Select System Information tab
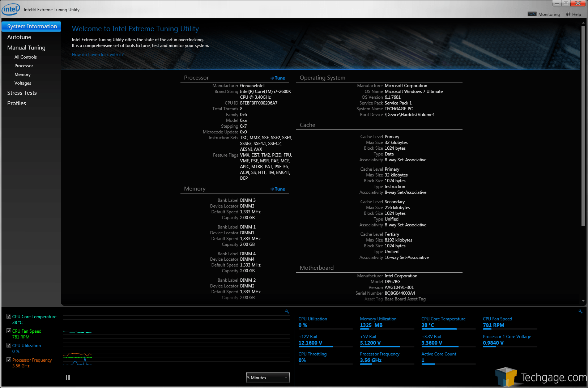This screenshot has width=588, height=388. tap(31, 26)
